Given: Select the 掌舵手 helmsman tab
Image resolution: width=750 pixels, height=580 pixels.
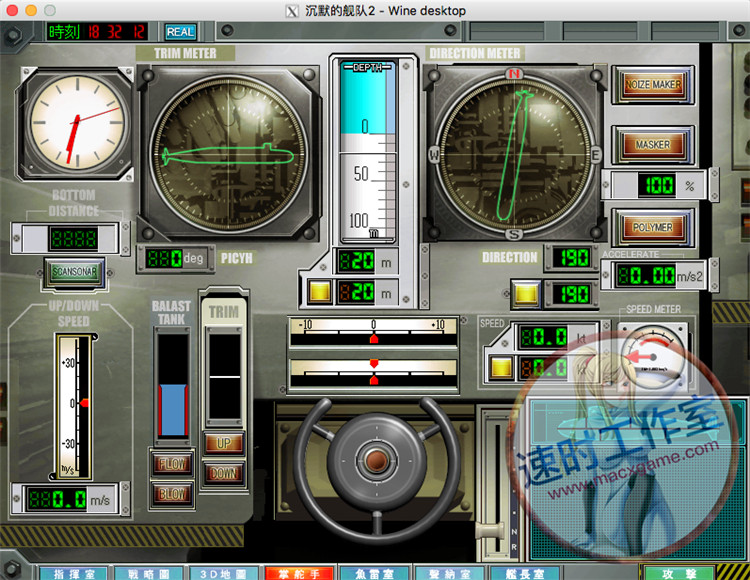Looking at the screenshot, I should [x=299, y=573].
